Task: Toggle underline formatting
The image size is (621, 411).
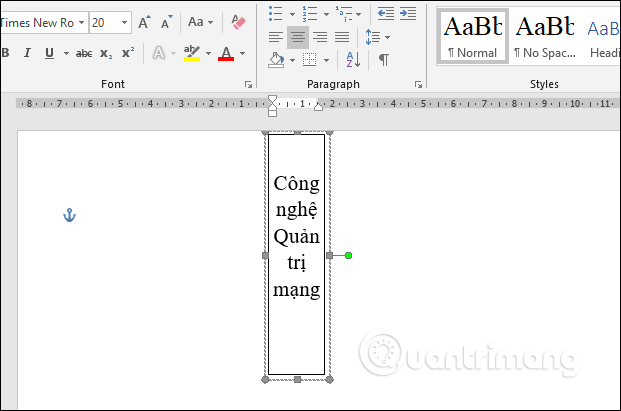Action: (49, 53)
